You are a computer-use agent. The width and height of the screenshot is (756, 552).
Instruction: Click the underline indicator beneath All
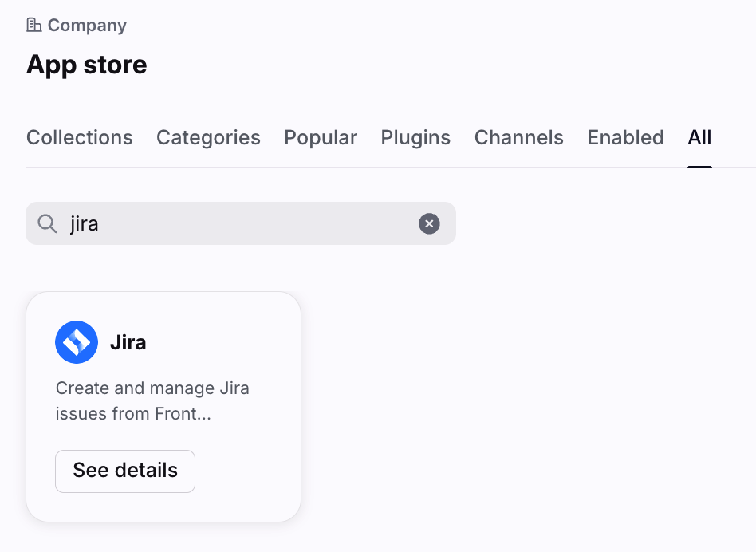699,167
